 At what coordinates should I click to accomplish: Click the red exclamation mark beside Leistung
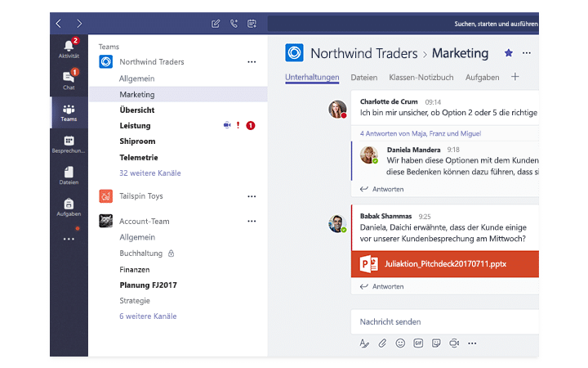(x=238, y=125)
